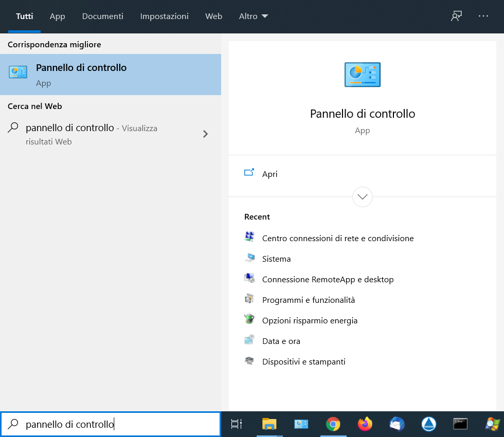
Task: Open the blue triangle app on taskbar
Action: [429, 424]
